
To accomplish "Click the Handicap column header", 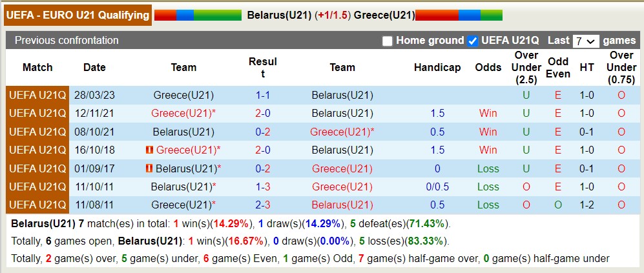I will click(x=437, y=68).
